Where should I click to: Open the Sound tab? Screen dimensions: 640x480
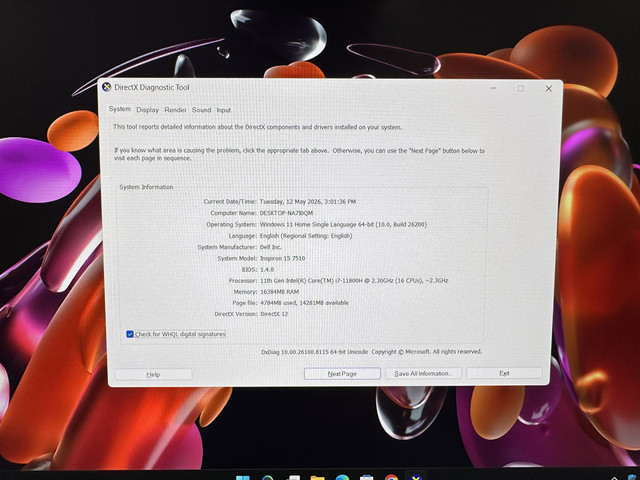click(x=201, y=110)
